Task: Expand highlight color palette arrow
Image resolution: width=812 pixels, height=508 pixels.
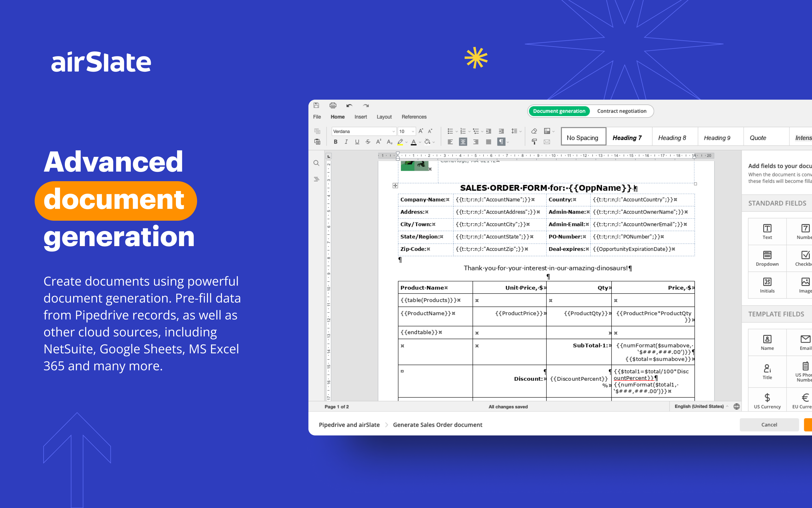Action: pyautogui.click(x=406, y=142)
